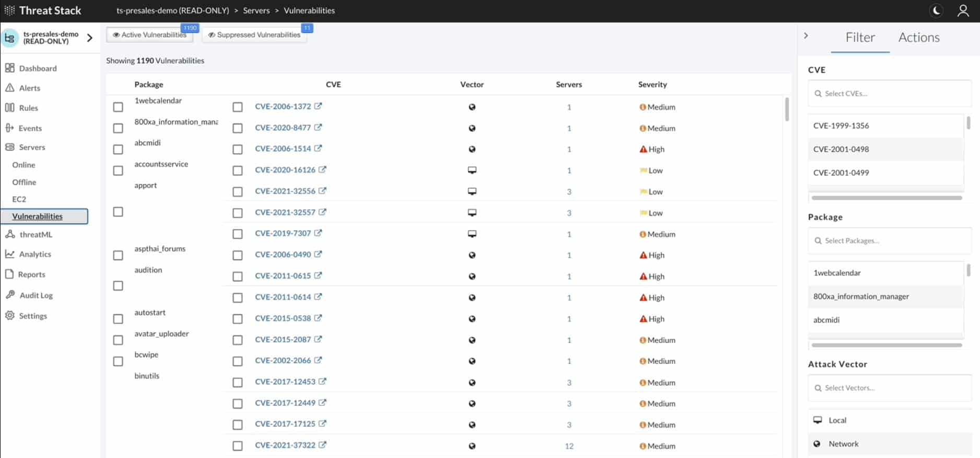Click the Reports document icon
980x458 pixels.
tap(9, 274)
